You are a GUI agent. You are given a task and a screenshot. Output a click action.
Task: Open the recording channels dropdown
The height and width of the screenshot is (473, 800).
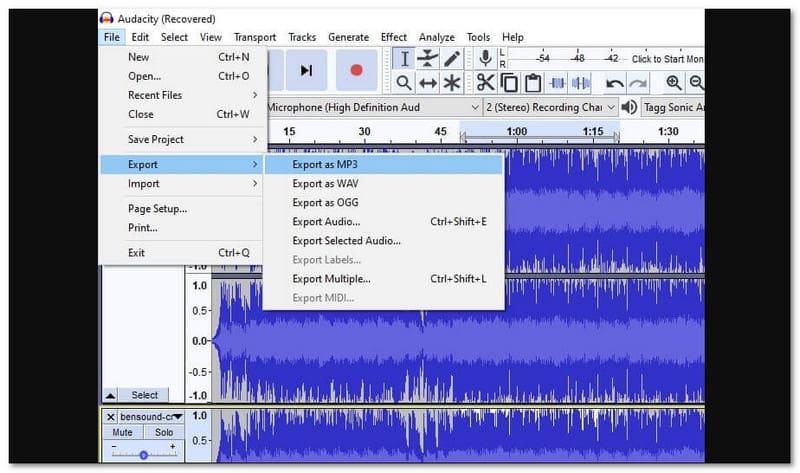click(551, 107)
